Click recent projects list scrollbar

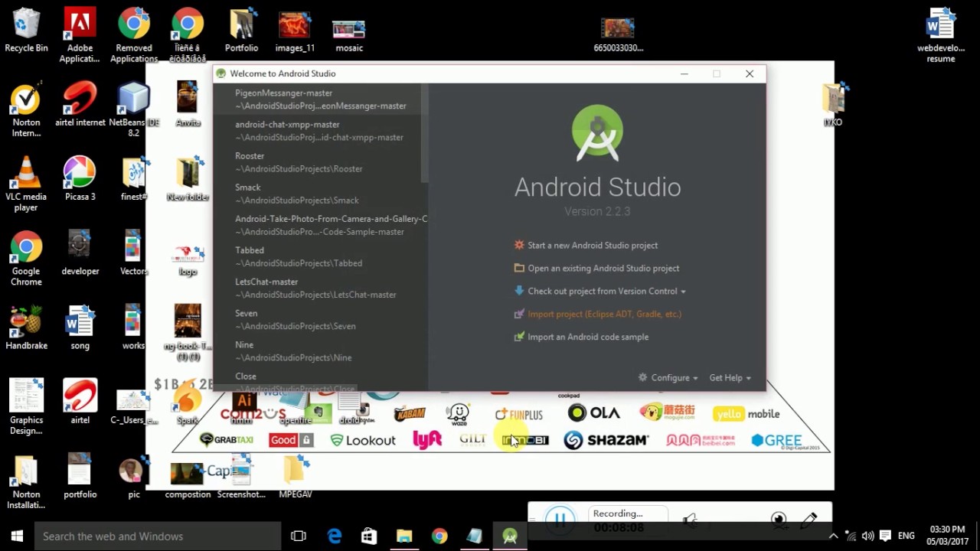[424, 134]
